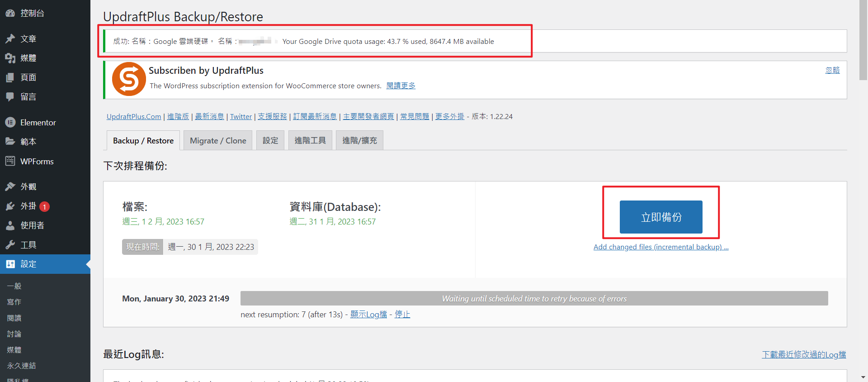Select the 設定 settings menu
The width and height of the screenshot is (868, 382).
(45, 264)
